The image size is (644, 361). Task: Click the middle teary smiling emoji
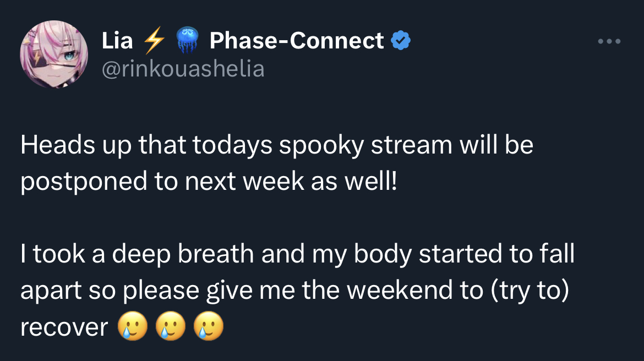171,326
